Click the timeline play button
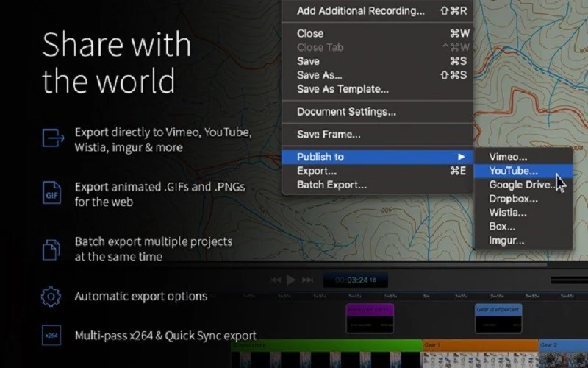Screen dimensions: 588x368 click(x=291, y=280)
